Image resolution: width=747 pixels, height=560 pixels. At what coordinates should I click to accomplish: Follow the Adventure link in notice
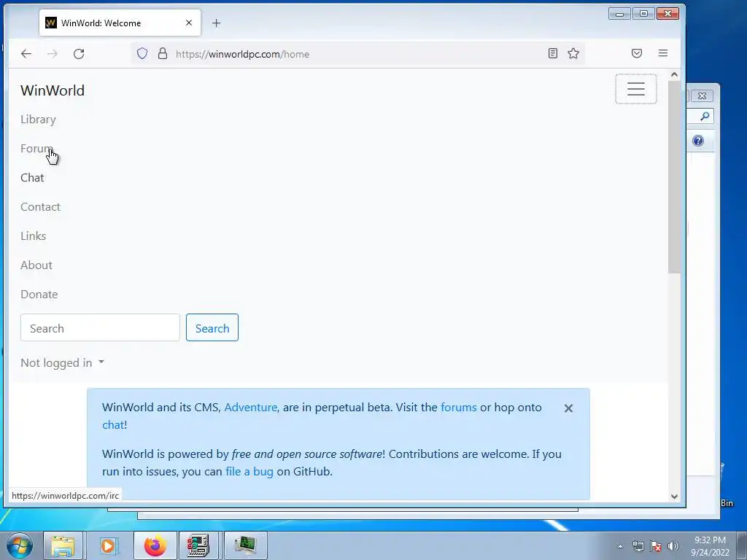(x=251, y=408)
